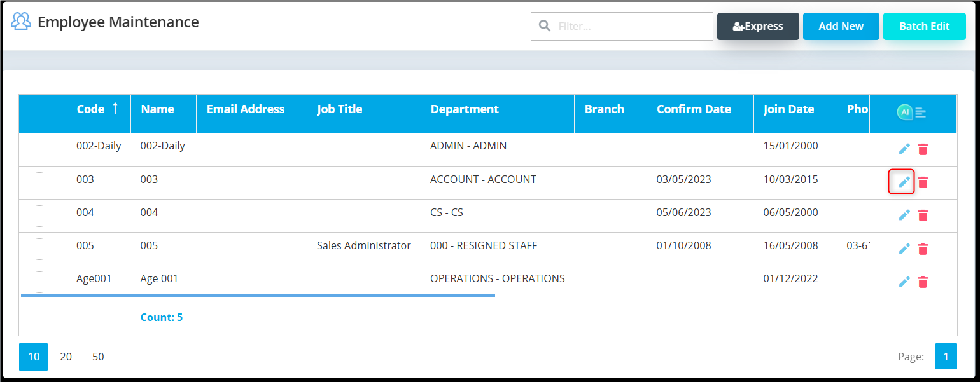
Task: Click the horizontal table scrollbar
Action: [x=258, y=295]
